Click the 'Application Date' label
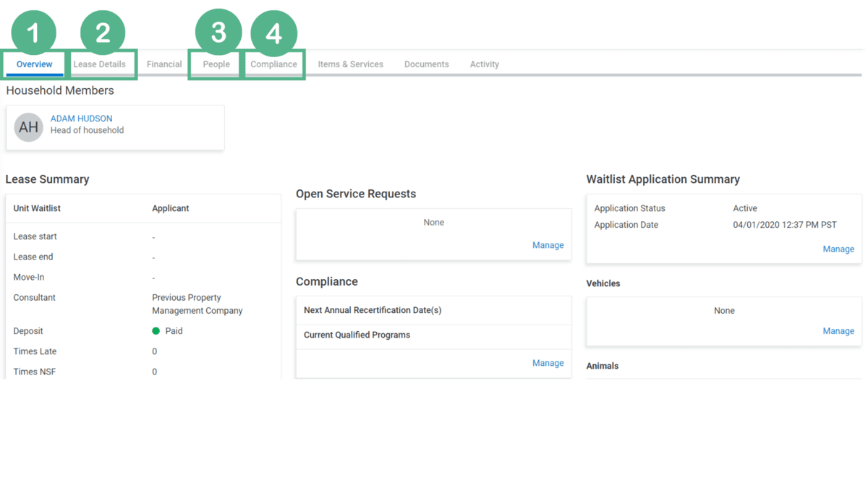868x488 pixels. [x=626, y=225]
